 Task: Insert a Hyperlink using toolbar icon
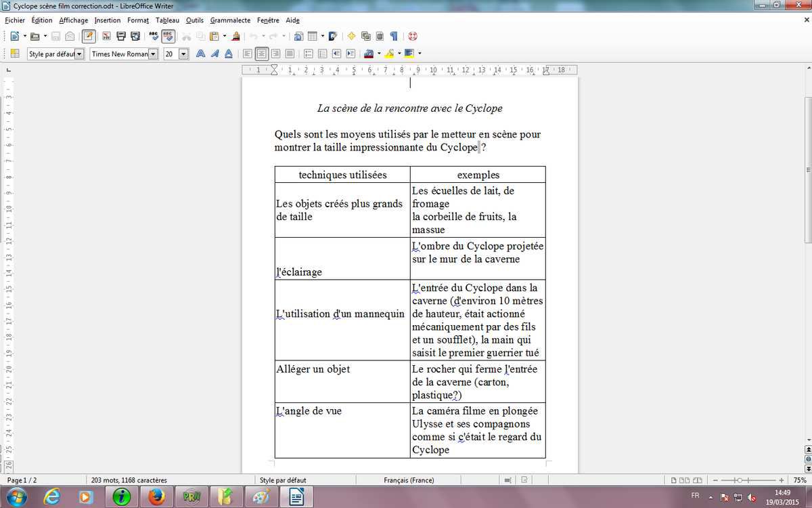click(x=298, y=36)
